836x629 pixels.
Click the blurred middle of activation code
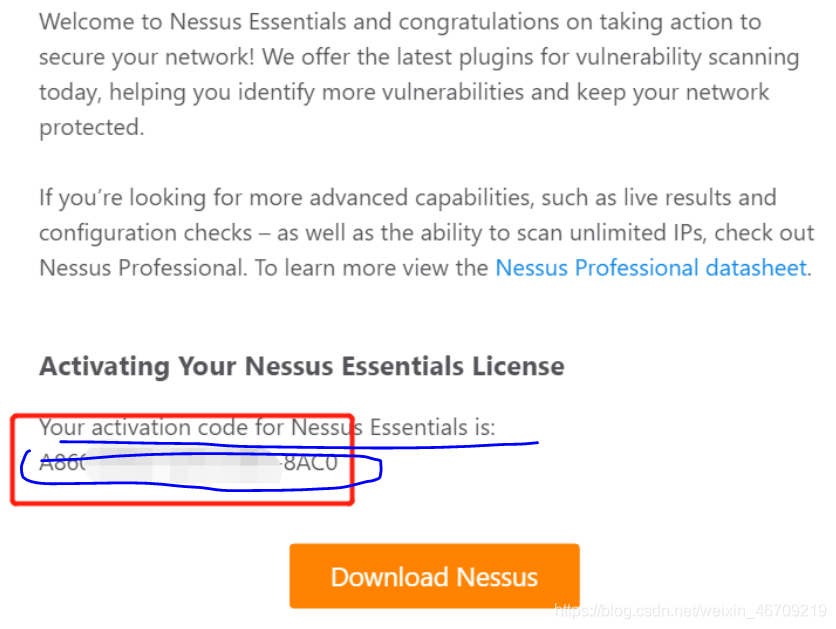click(183, 464)
